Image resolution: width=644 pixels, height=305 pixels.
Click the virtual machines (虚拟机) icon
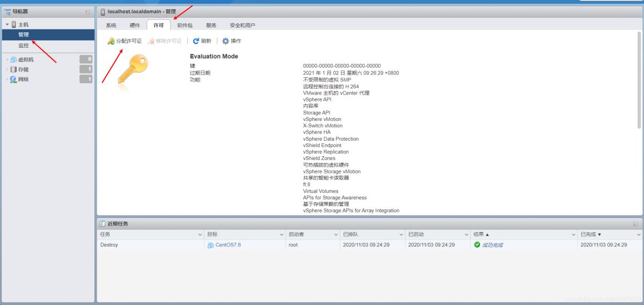14,60
